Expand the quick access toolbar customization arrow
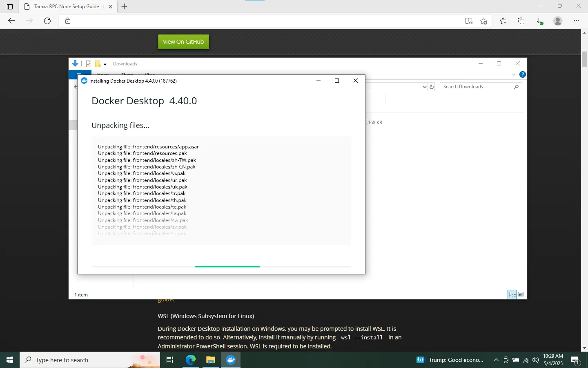This screenshot has height=368, width=588. click(105, 64)
